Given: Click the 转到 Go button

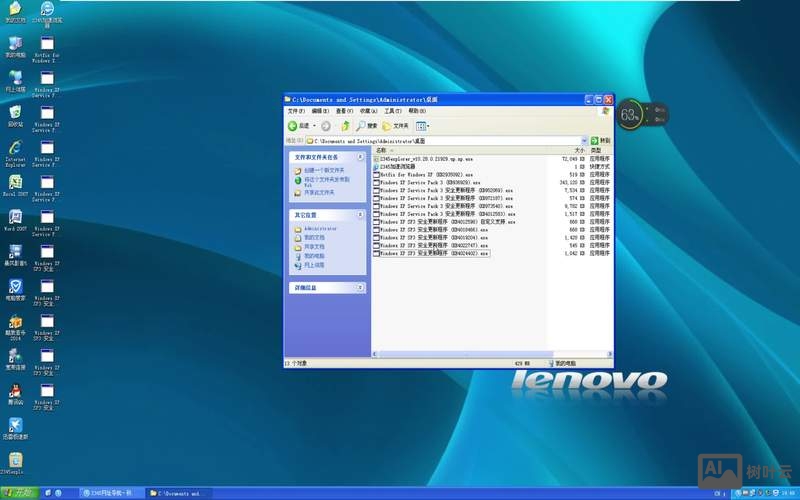Looking at the screenshot, I should pyautogui.click(x=600, y=141).
